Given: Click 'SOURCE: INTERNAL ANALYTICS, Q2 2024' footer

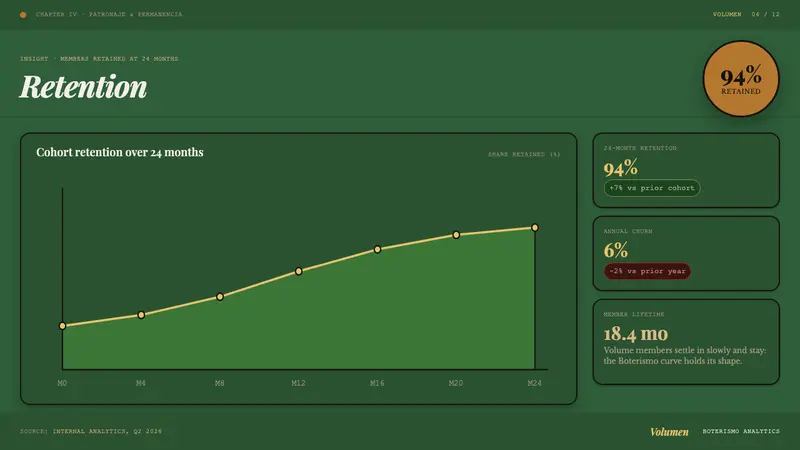Looking at the screenshot, I should (91, 431).
